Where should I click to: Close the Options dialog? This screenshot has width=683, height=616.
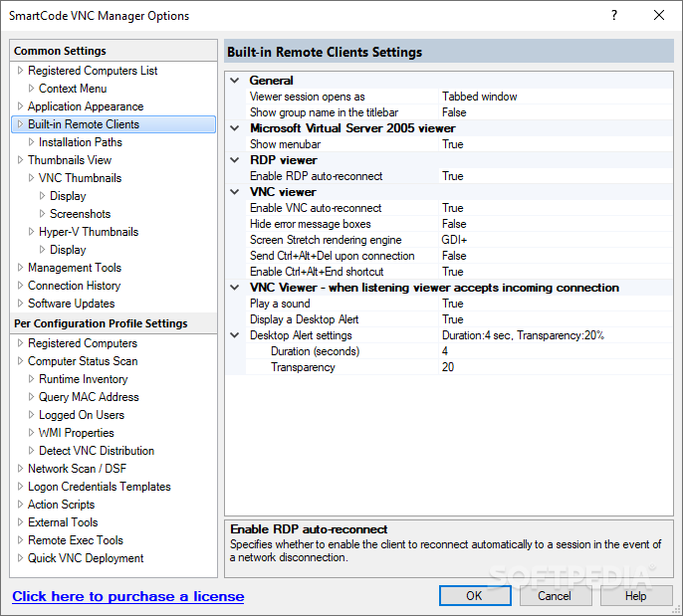(x=659, y=15)
